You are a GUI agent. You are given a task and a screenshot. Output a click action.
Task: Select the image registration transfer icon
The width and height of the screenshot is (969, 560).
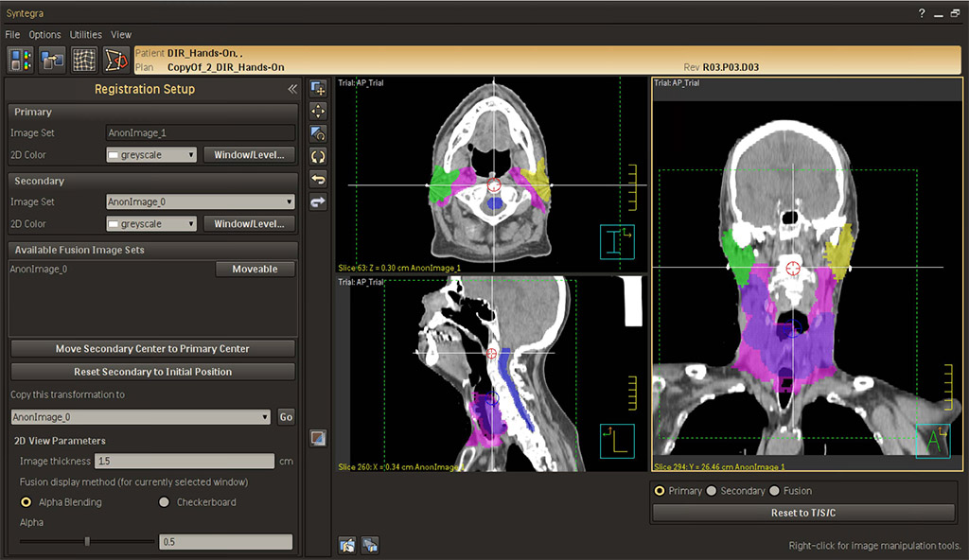point(52,60)
